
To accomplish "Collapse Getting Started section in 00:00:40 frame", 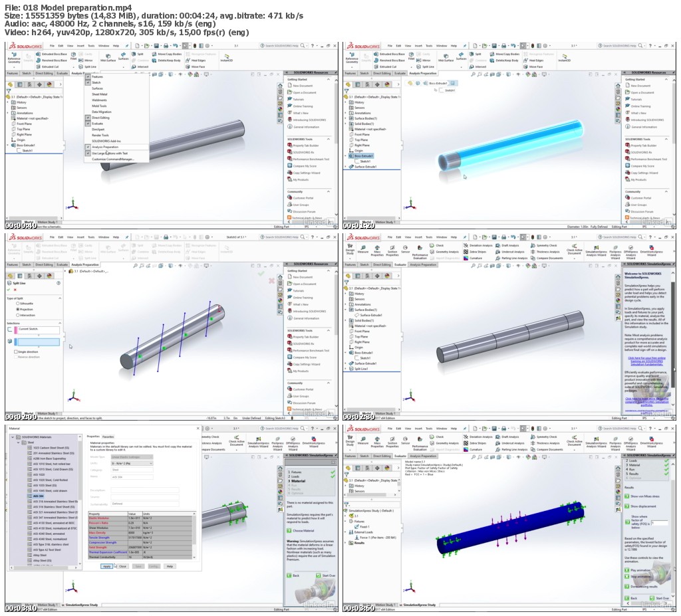I will click(329, 80).
